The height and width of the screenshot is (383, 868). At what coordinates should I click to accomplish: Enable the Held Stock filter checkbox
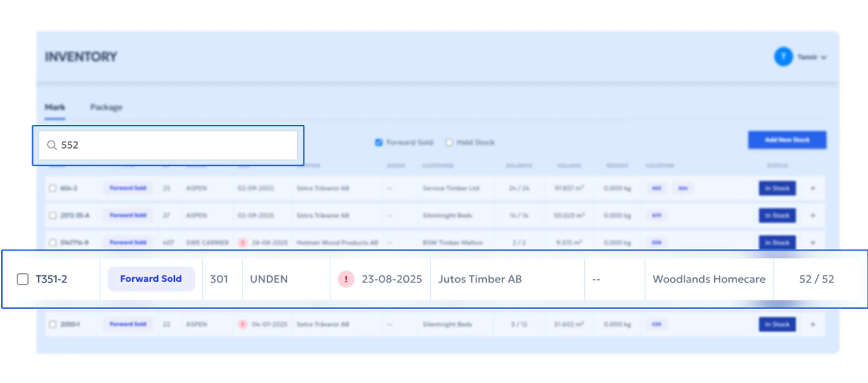449,142
